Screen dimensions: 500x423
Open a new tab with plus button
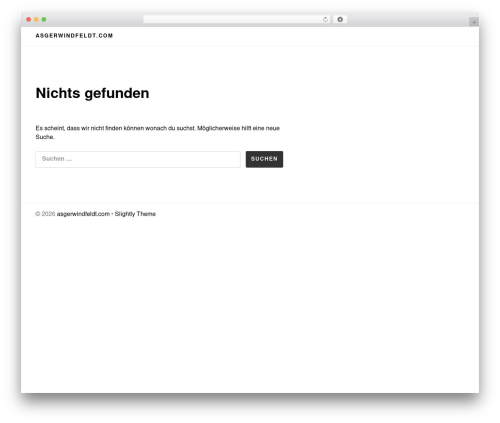(474, 22)
